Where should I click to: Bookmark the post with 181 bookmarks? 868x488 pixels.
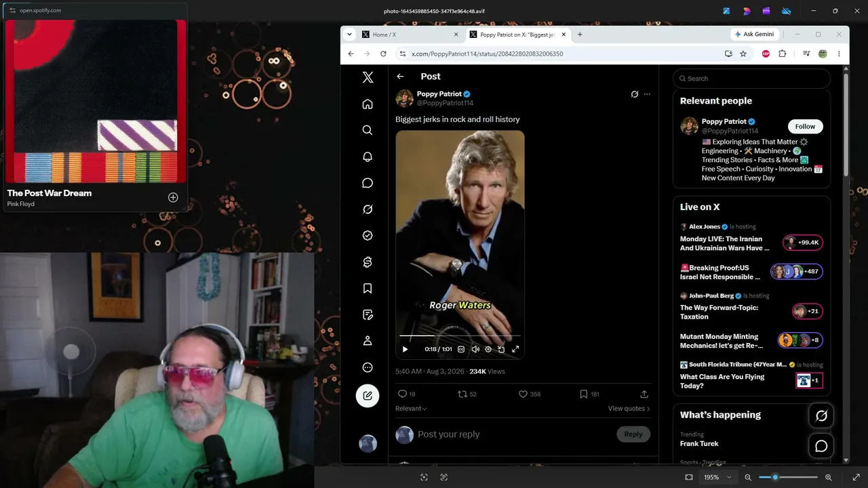pyautogui.click(x=589, y=394)
